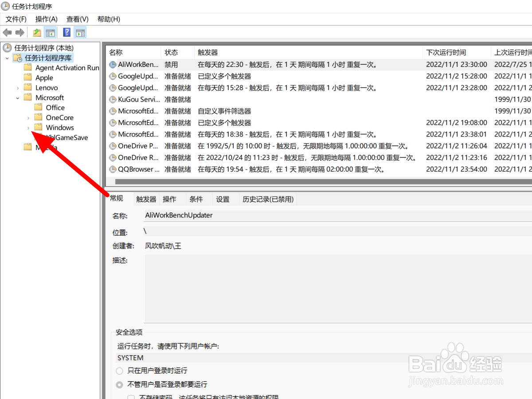532x399 pixels.
Task: Click the 名称 field AliWorkBenchUpdater
Action: pos(338,215)
